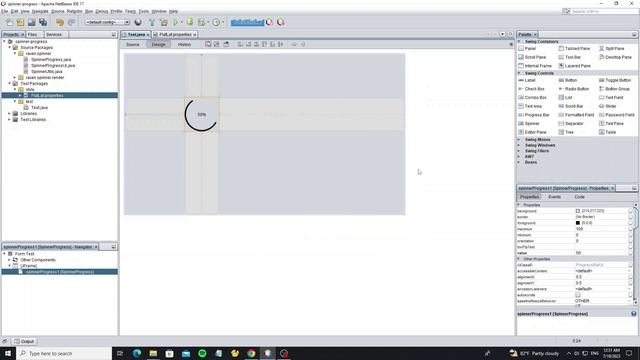640x360 pixels.
Task: Click the Redo toolbar icon
Action: point(71,22)
